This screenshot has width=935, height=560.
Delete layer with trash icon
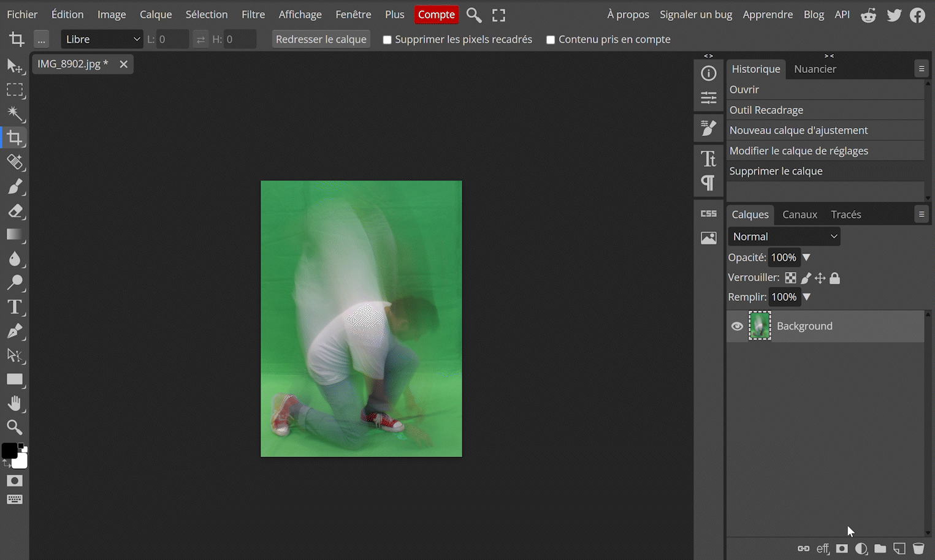pyautogui.click(x=918, y=548)
